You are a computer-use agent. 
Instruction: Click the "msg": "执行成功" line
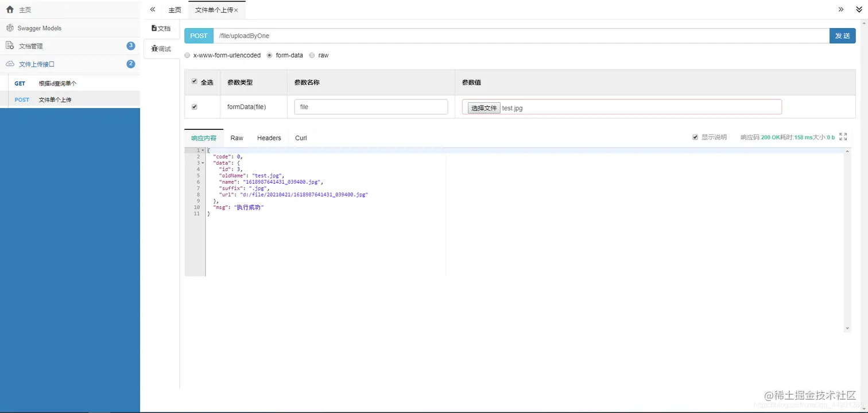click(x=238, y=207)
